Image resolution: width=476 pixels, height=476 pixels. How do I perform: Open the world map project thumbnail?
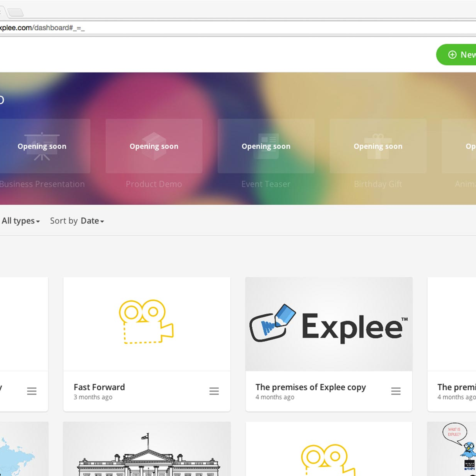pyautogui.click(x=24, y=449)
